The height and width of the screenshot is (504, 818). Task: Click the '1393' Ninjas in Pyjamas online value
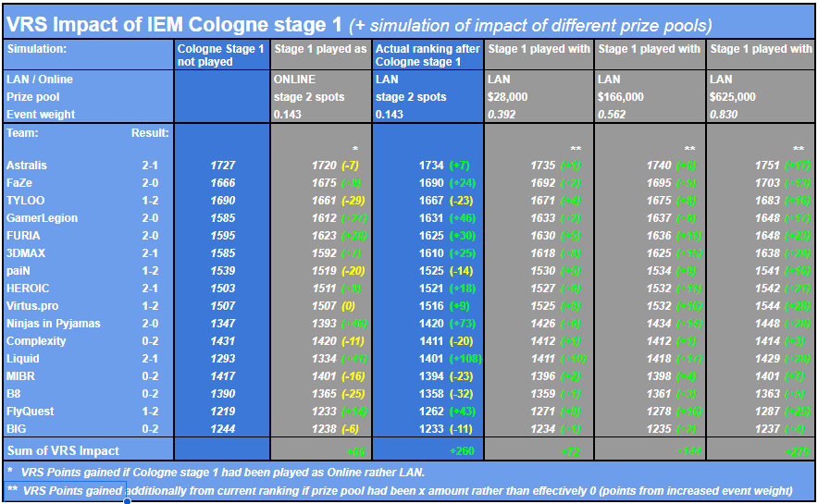click(324, 324)
